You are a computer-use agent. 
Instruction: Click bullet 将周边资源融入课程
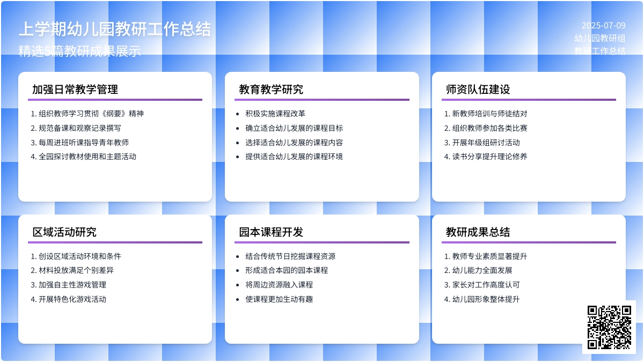click(279, 285)
